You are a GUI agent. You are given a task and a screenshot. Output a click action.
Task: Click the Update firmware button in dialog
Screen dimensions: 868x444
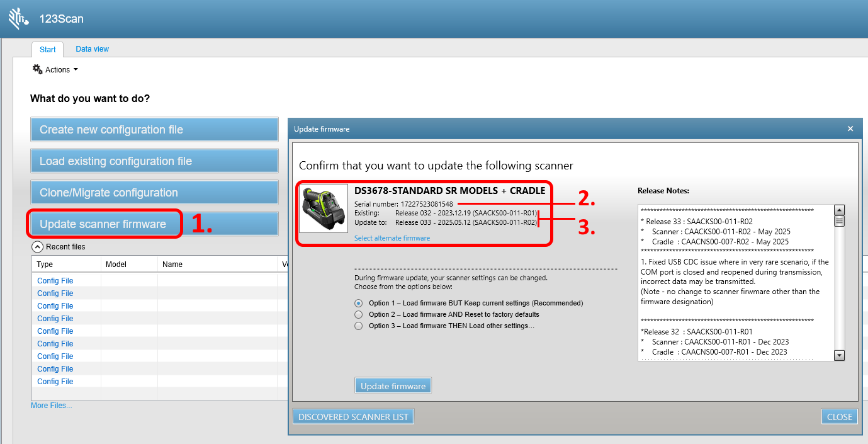[x=393, y=386]
